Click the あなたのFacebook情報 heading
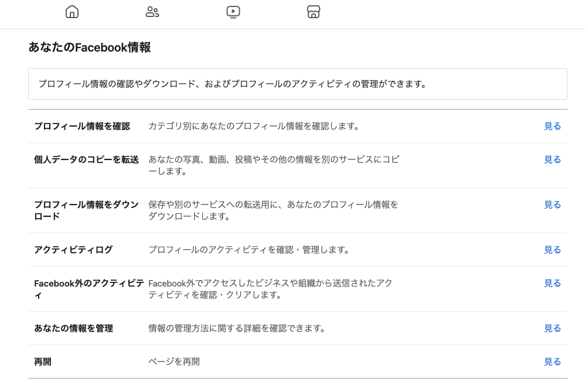The image size is (585, 392). tap(90, 47)
